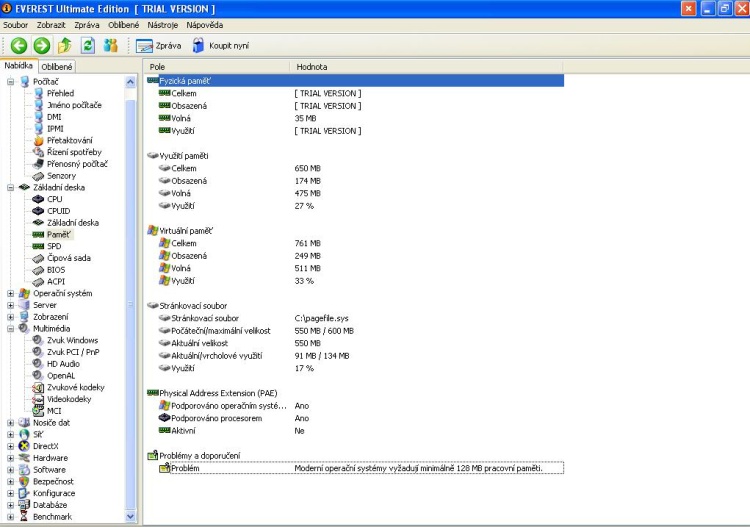Open Senzory tree item

coord(61,176)
